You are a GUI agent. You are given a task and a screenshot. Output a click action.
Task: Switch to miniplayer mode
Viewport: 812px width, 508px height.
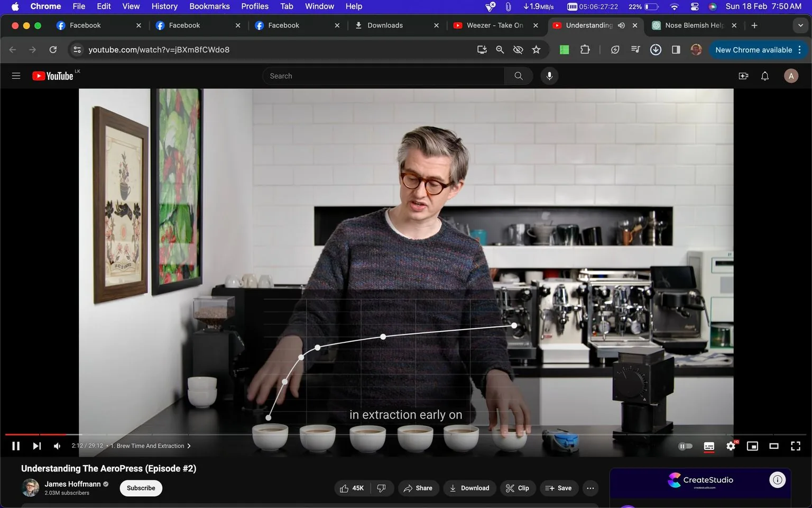click(752, 446)
